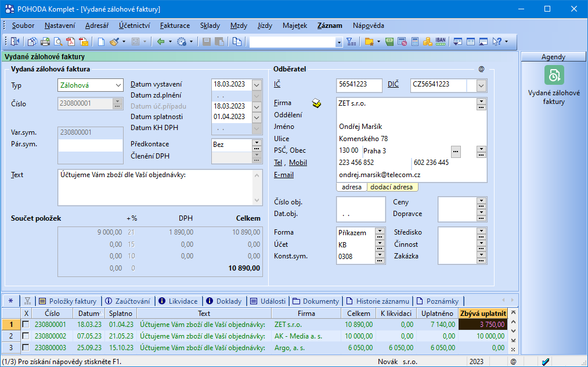Image resolution: width=588 pixels, height=367 pixels.
Task: Send PDF by e-mail toolbar icon
Action: tap(84, 42)
